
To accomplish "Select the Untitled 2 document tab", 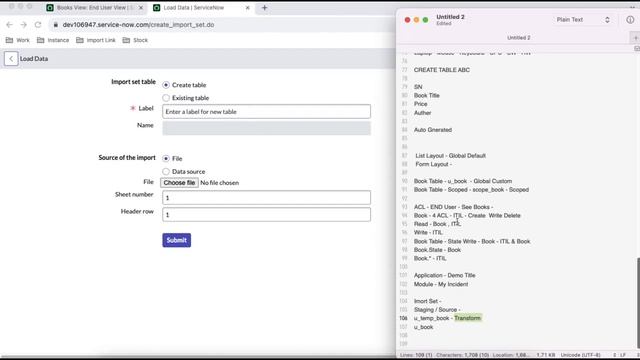I will click(x=518, y=38).
